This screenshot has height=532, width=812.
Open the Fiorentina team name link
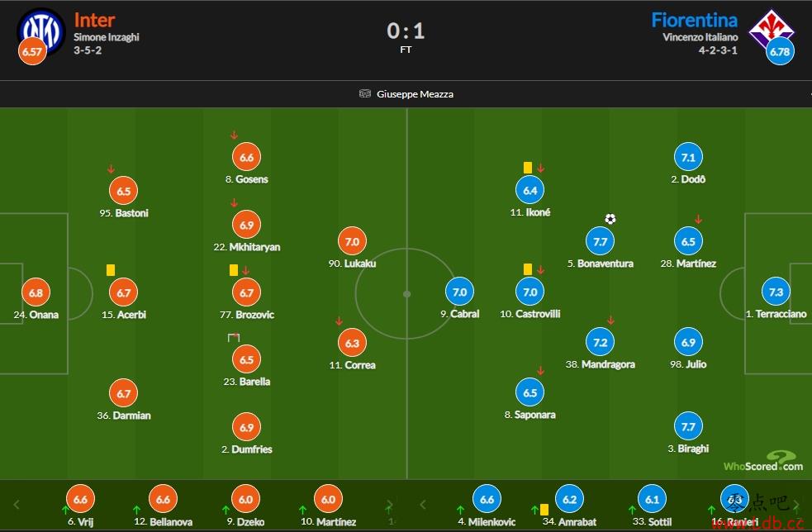(695, 20)
